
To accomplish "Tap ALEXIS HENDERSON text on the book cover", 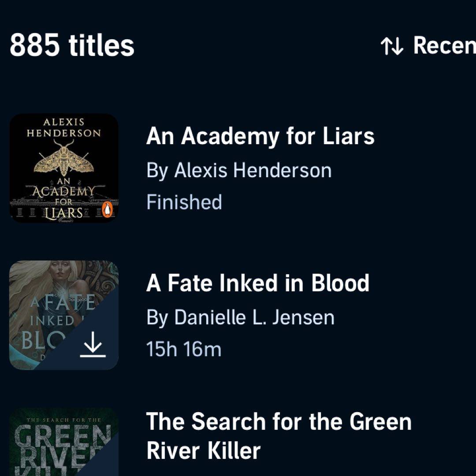I will click(63, 127).
